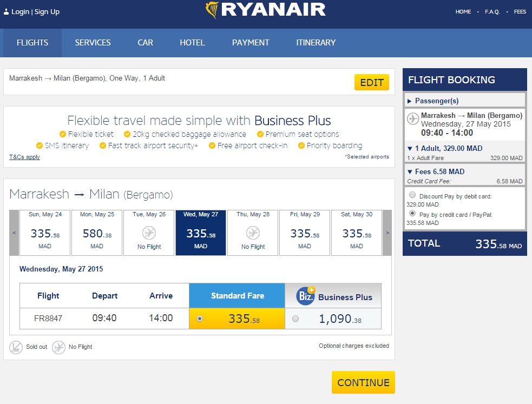Select the Standard Fare 335.58 radio button

[200, 319]
